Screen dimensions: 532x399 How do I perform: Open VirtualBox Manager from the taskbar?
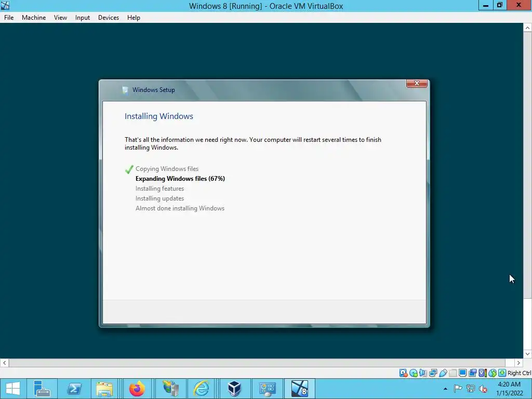234,389
